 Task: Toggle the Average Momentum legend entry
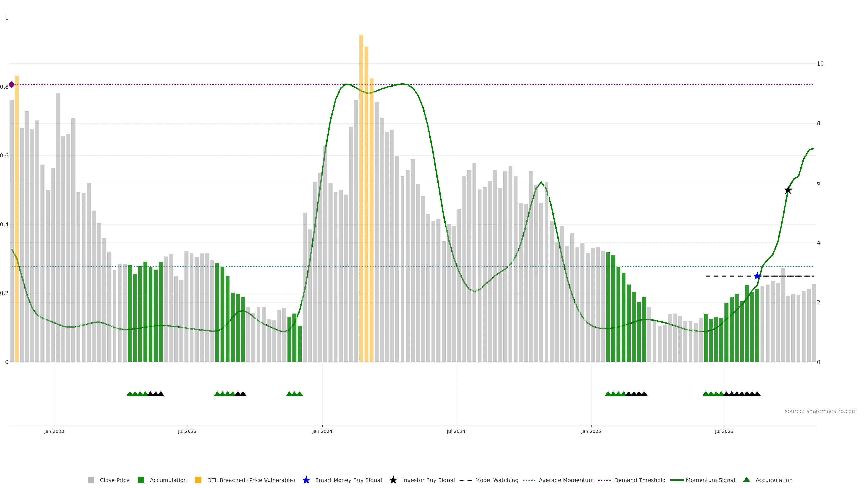coord(566,480)
